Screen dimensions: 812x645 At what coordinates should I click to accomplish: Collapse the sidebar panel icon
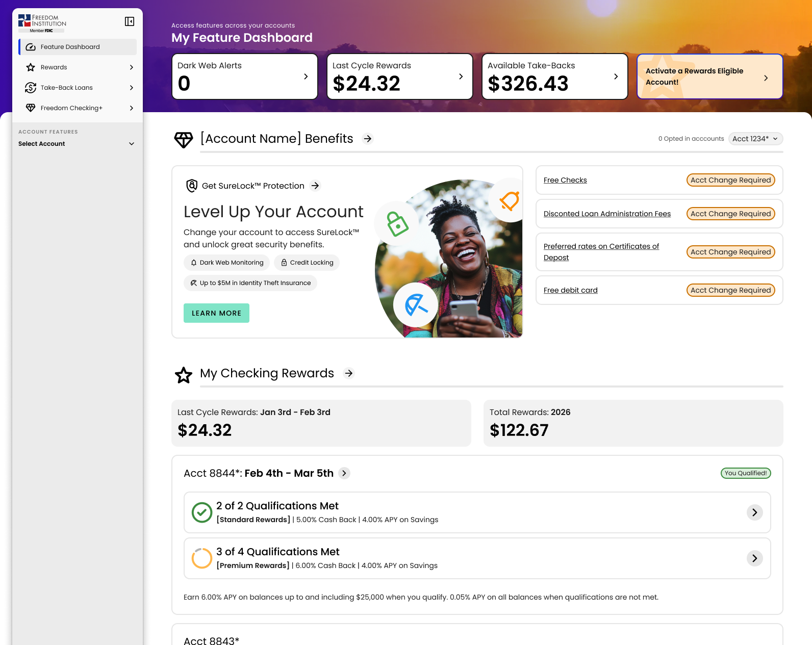coord(130,21)
